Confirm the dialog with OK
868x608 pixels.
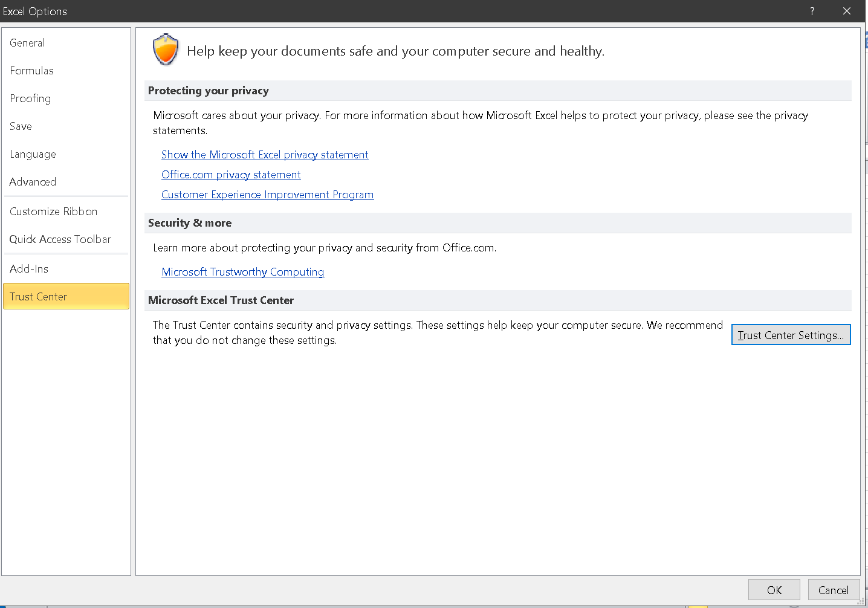coord(774,590)
